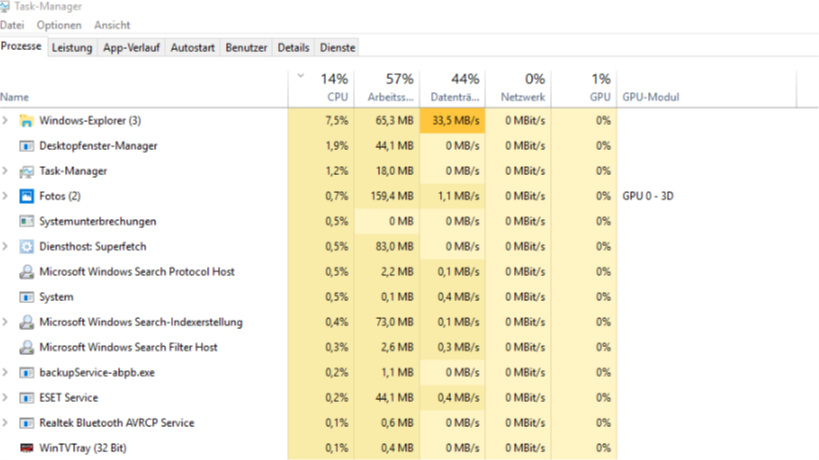Click the 1,9% CPU value
This screenshot has height=460, width=819.
(336, 146)
